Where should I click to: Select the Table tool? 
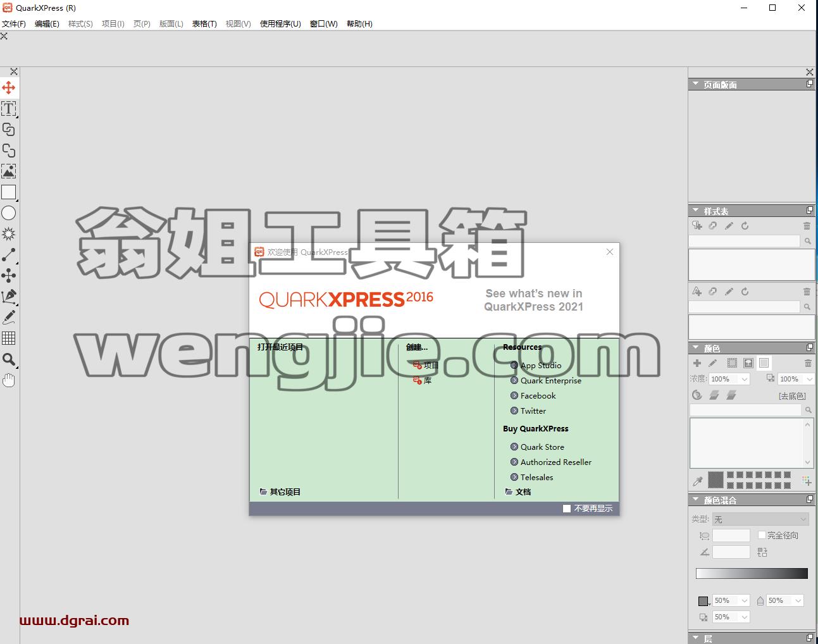click(x=9, y=338)
